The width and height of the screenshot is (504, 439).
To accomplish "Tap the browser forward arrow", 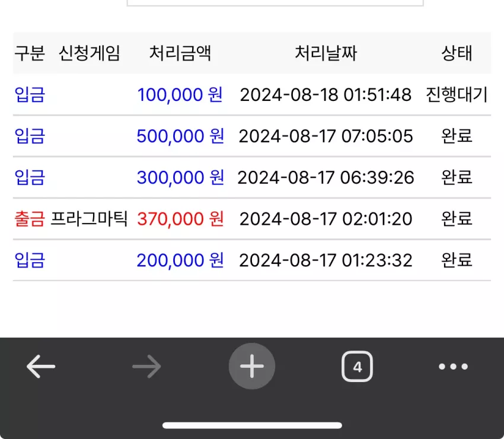I will pyautogui.click(x=146, y=366).
